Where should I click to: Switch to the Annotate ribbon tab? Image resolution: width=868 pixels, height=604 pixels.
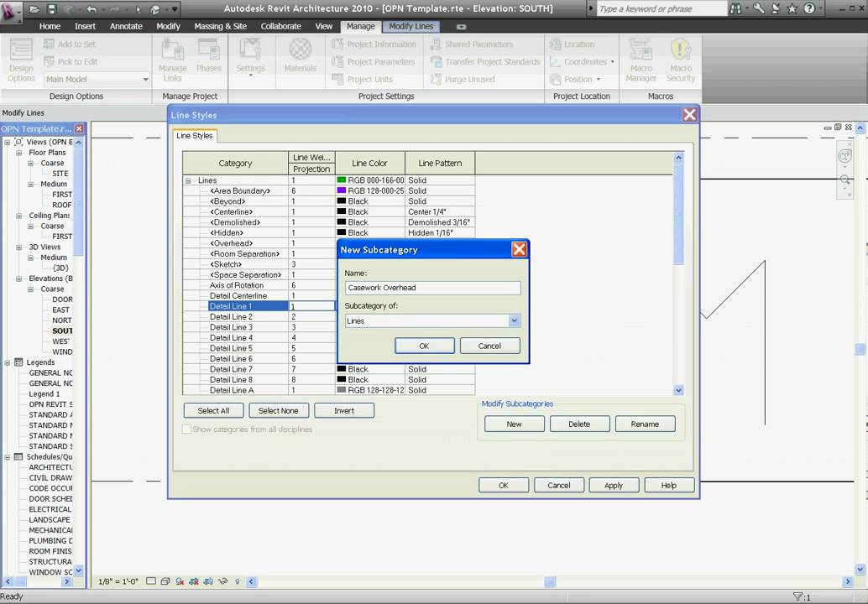126,26
